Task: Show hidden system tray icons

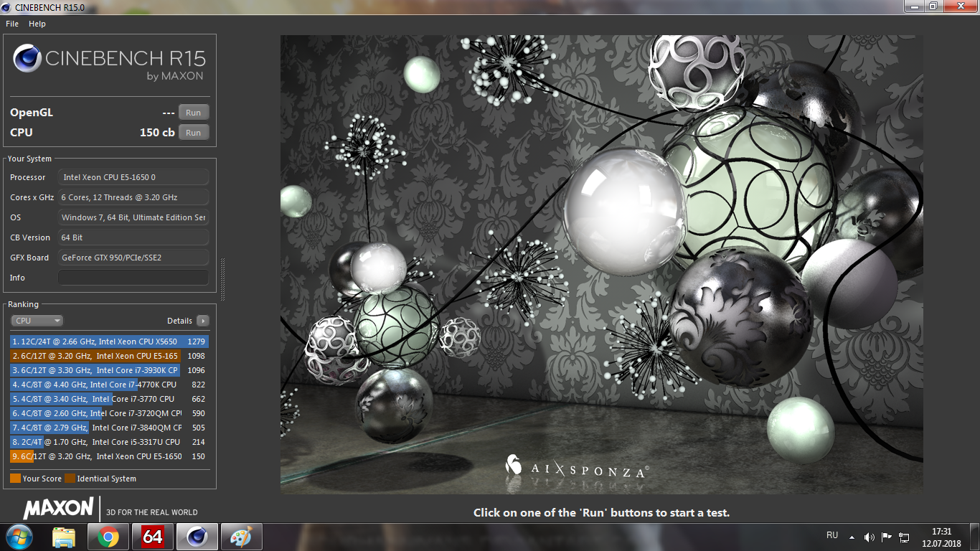Action: [852, 537]
